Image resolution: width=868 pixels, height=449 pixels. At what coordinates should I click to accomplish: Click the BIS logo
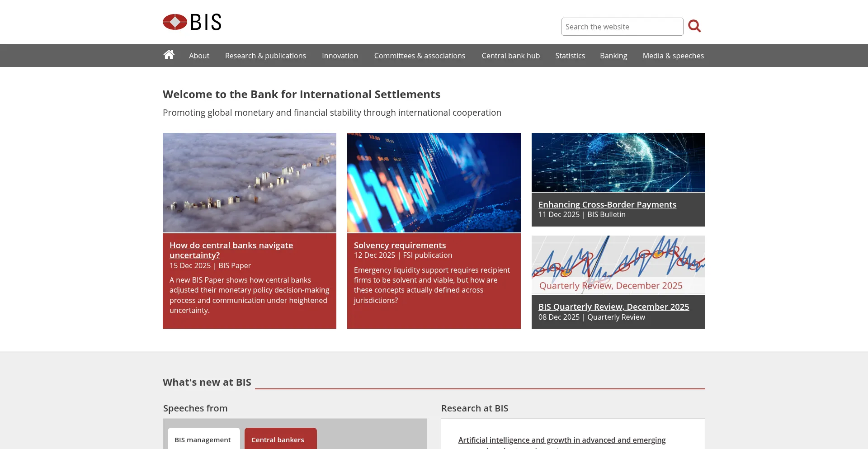tap(192, 22)
